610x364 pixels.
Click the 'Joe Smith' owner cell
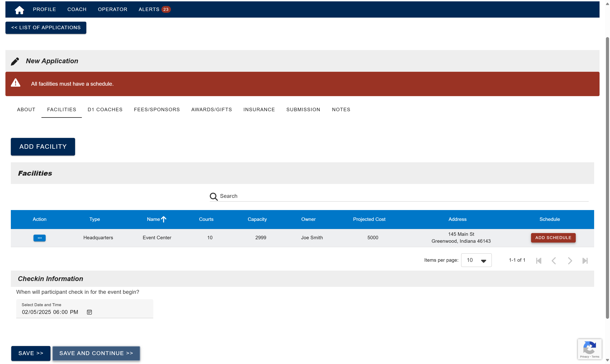312,238
